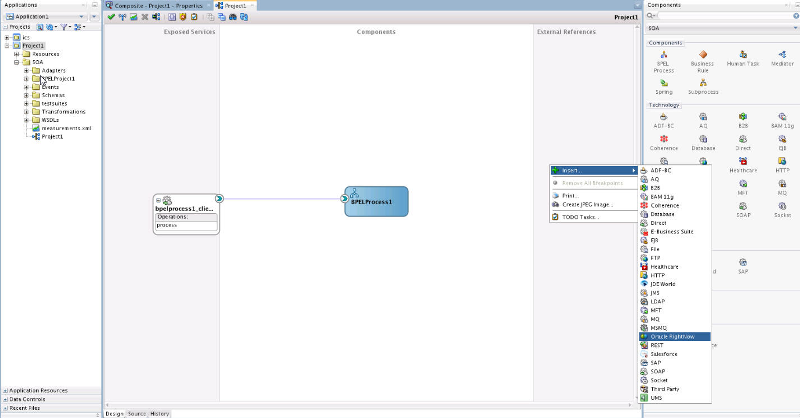Select measurements.xml in project tree

coord(66,128)
